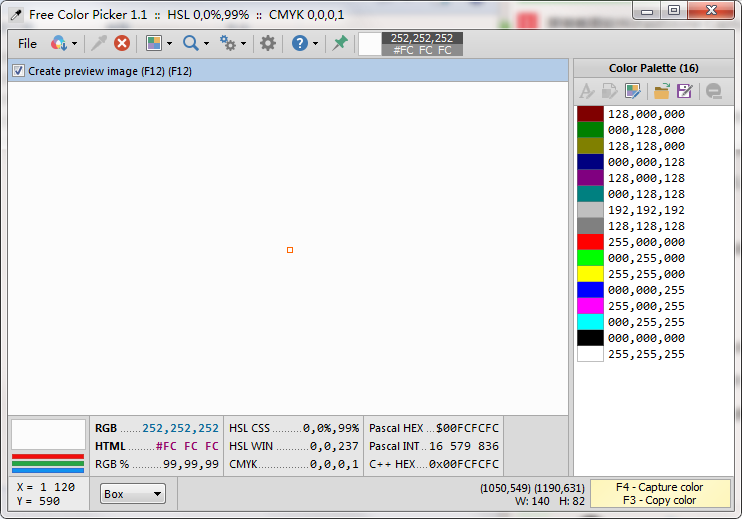
Task: Click the HTML #FC FC FC value row
Action: pos(157,446)
